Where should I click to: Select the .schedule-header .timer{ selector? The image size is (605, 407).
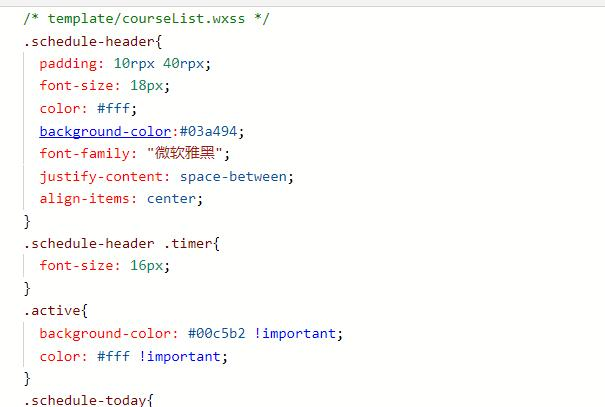122,243
